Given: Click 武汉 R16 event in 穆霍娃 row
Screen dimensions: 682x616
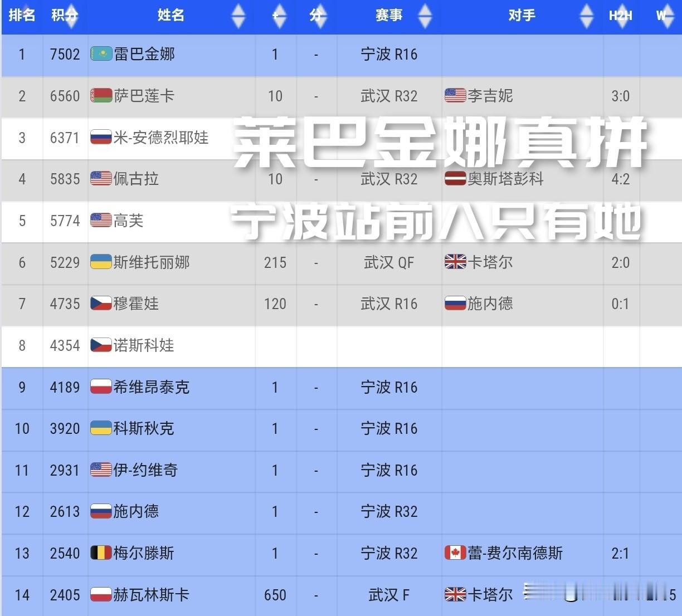Looking at the screenshot, I should tap(389, 304).
